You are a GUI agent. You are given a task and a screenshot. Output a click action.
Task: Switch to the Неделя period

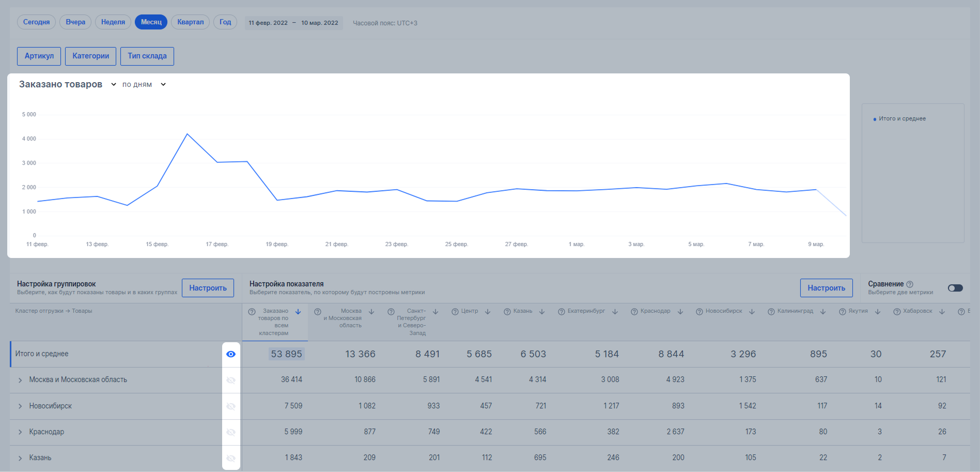113,22
